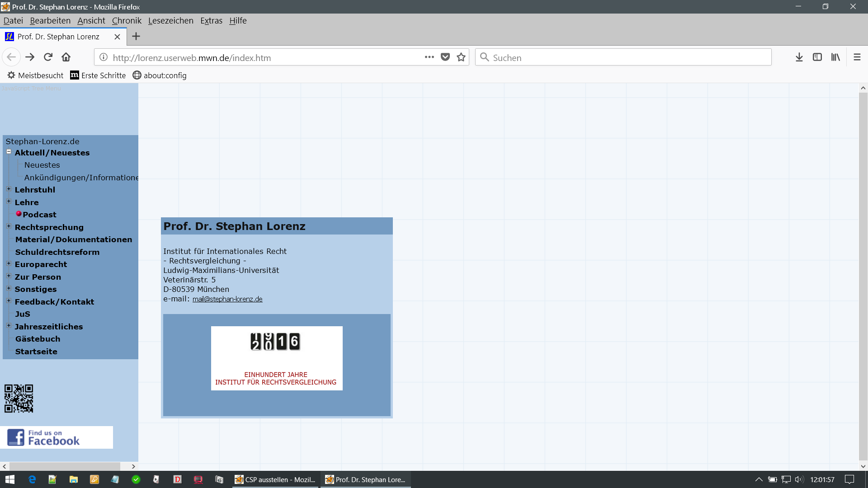Reload the current page
Viewport: 868px width, 488px height.
tap(48, 57)
